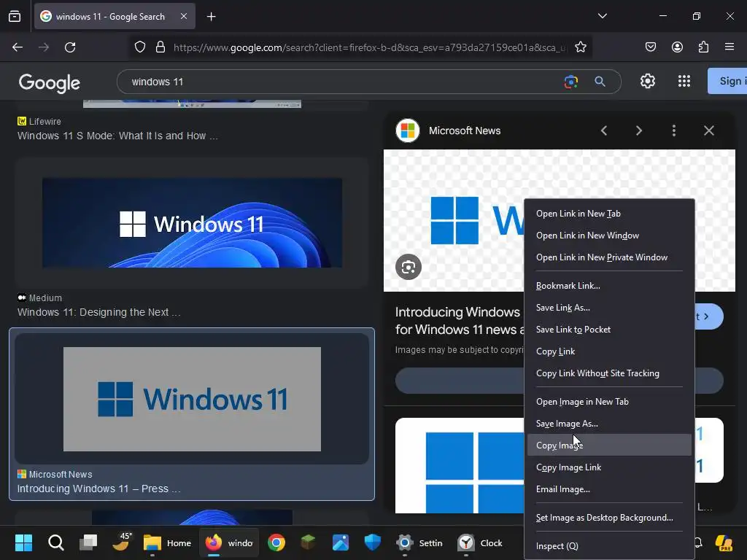
Task: Open Minecraft block icon on taskbar
Action: pyautogui.click(x=309, y=542)
